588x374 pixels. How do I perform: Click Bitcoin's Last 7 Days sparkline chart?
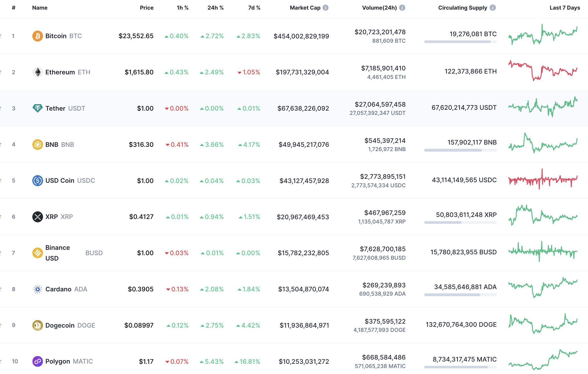(543, 36)
